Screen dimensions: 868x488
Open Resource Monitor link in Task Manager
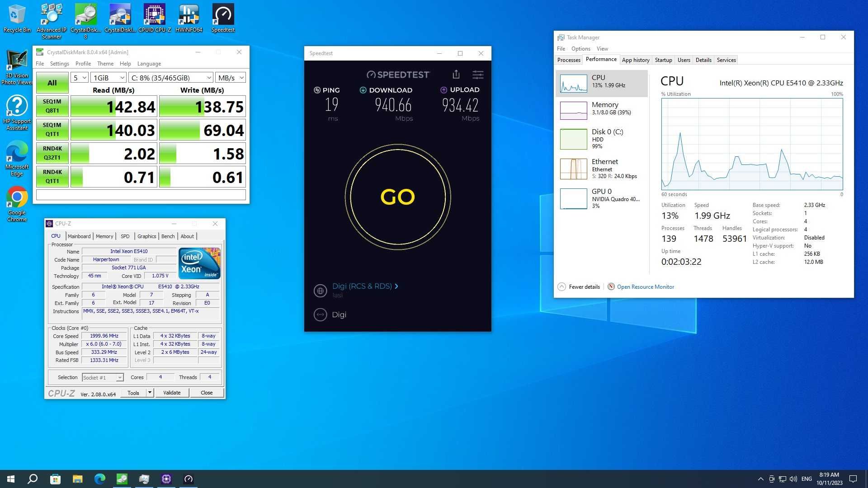[x=645, y=287]
